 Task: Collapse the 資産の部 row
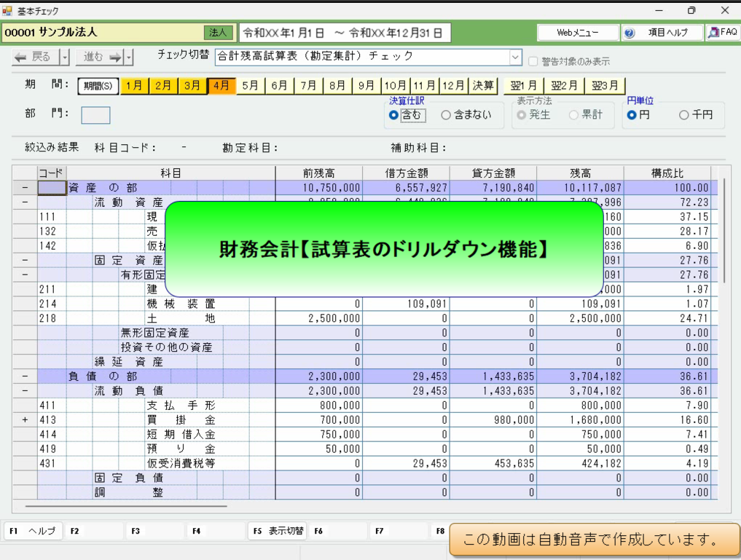25,188
